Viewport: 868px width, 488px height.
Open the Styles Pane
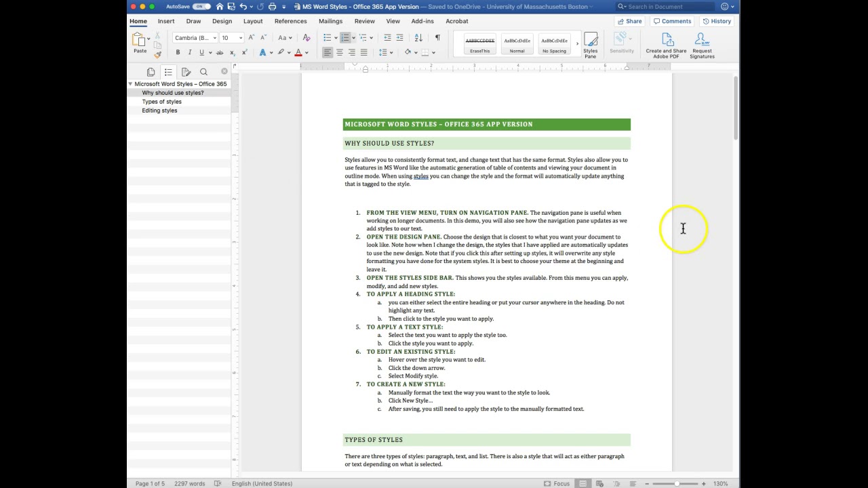point(590,45)
